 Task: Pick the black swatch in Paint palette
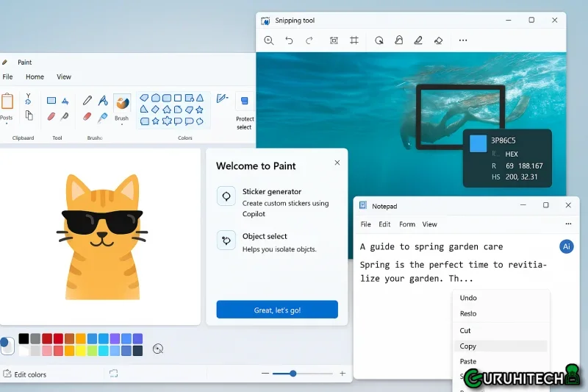[24, 338]
